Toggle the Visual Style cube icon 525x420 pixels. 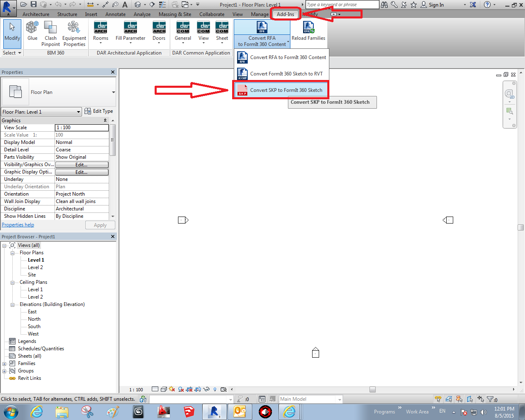[164, 389]
